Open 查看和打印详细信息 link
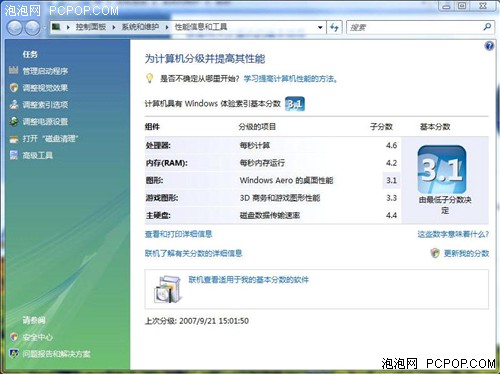Screen dimensions: 500x374 pos(178,234)
